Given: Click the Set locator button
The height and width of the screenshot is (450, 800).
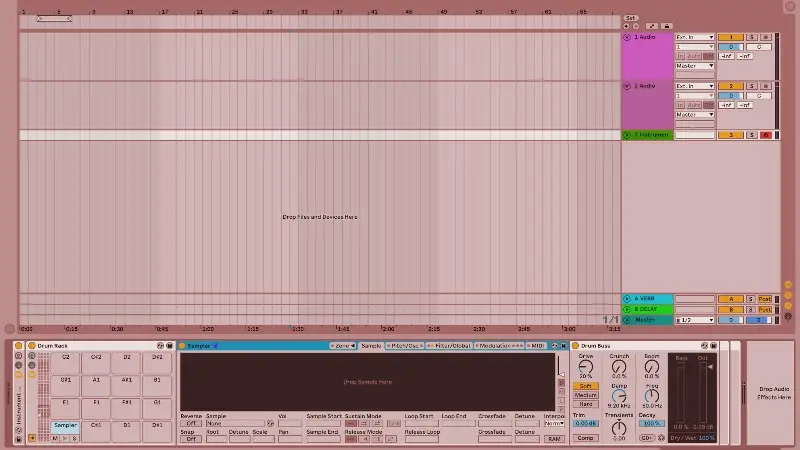Looking at the screenshot, I should 630,18.
